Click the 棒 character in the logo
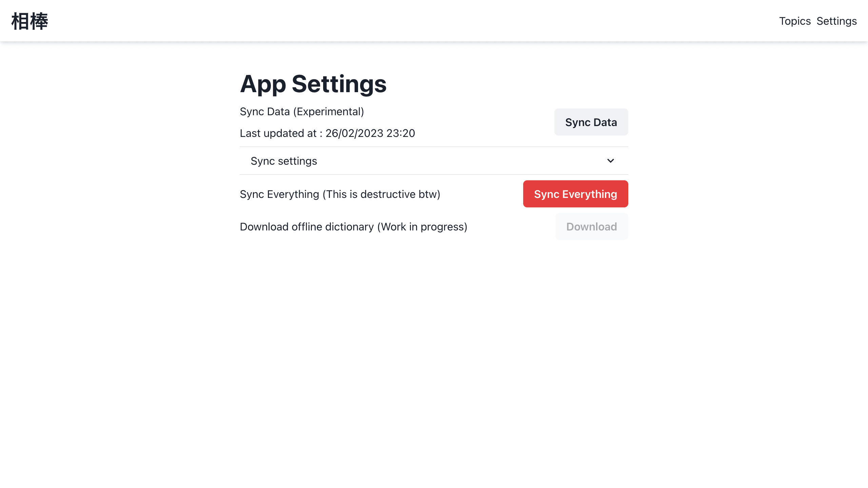 pos(39,21)
